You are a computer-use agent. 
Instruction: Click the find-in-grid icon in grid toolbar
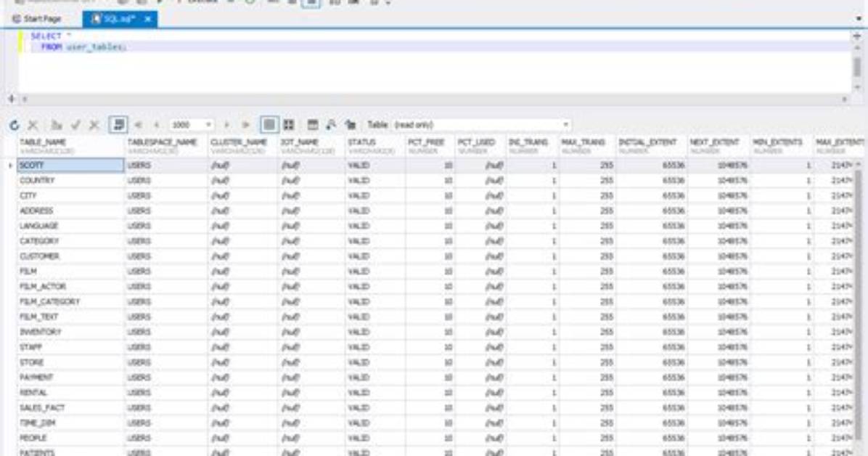[331, 125]
